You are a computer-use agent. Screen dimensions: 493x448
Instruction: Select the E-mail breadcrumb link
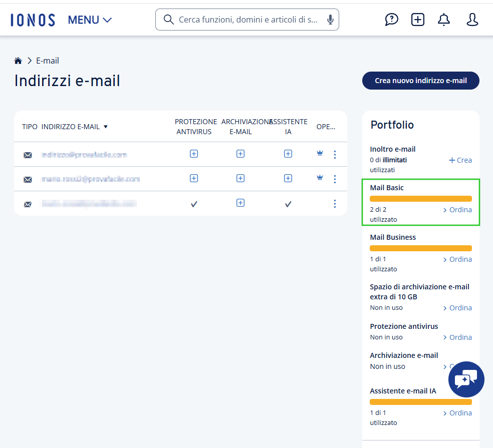tap(48, 60)
